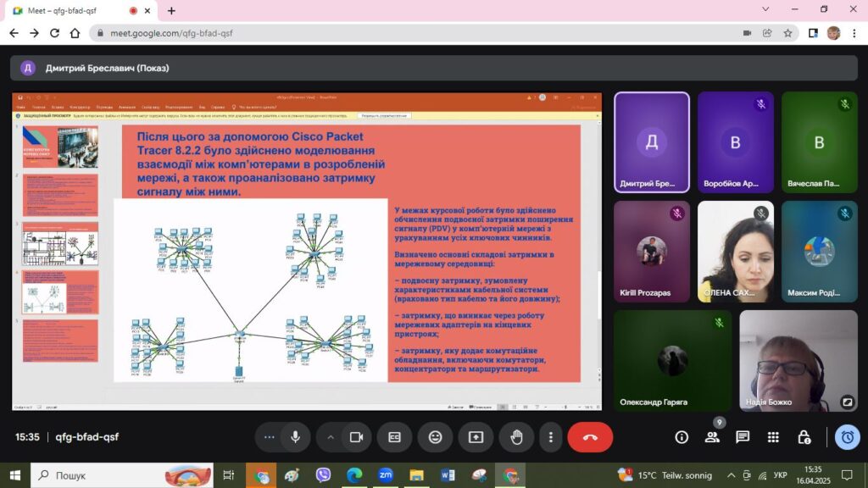Select Воробйов Ар... participant tile
868x488 pixels.
tap(735, 142)
